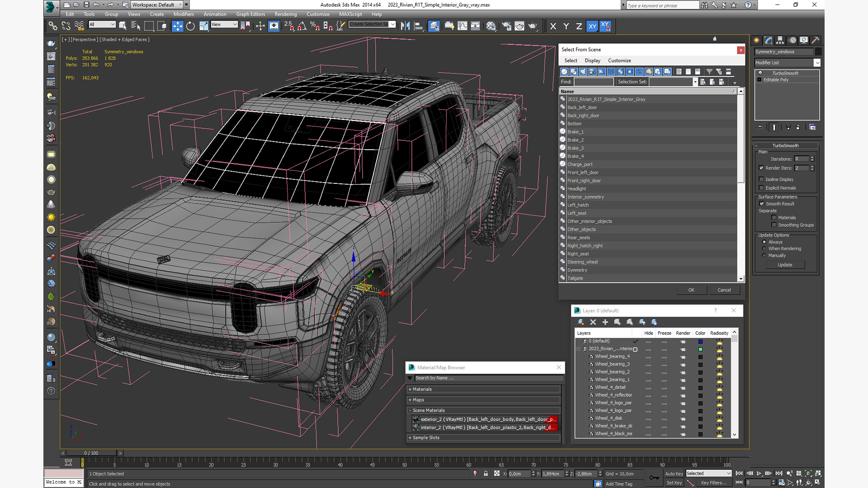Image resolution: width=868 pixels, height=488 pixels.
Task: Select the Manually update option
Action: (x=764, y=255)
